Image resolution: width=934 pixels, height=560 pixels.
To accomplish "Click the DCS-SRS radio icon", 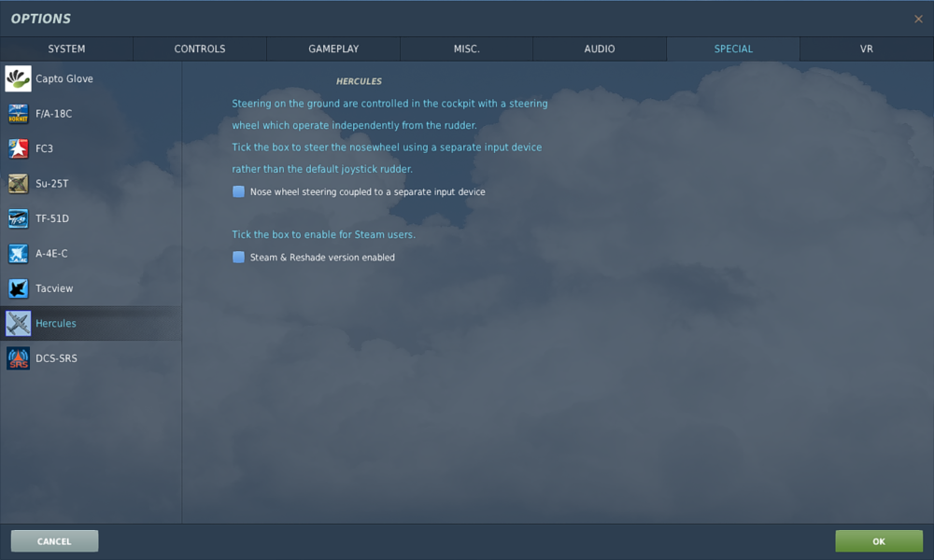I will pos(18,358).
